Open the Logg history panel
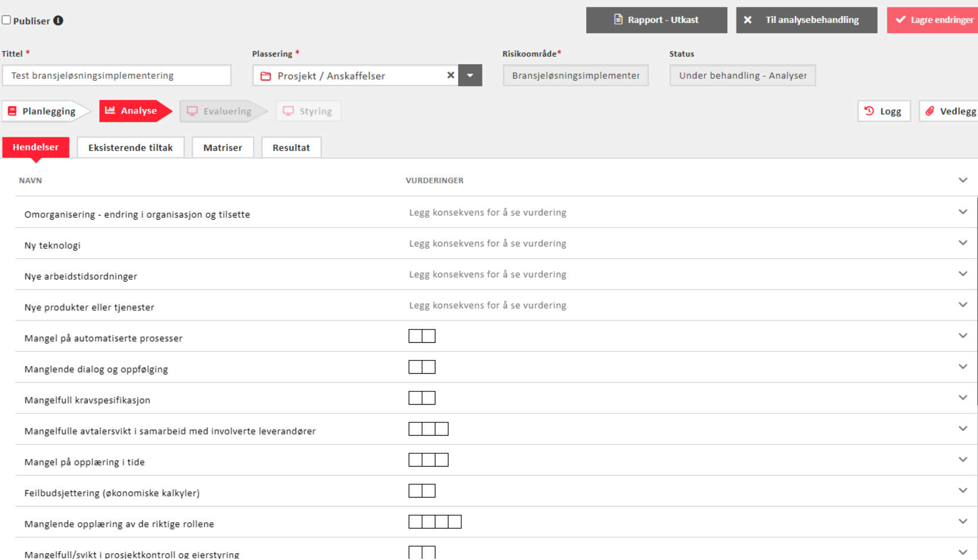This screenshot has height=560, width=978. click(883, 111)
